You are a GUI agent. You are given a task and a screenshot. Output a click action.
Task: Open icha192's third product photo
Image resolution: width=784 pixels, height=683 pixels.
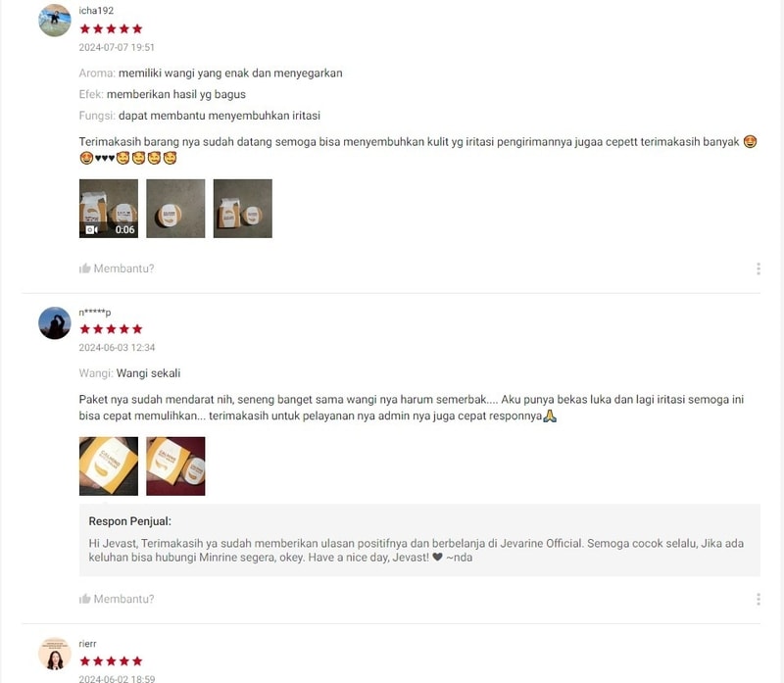pos(242,209)
